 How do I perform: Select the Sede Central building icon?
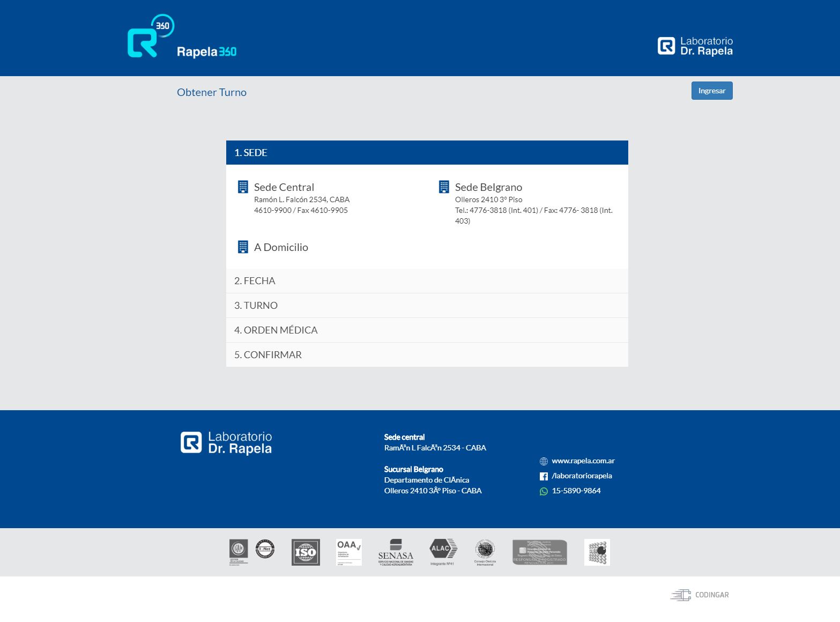243,187
